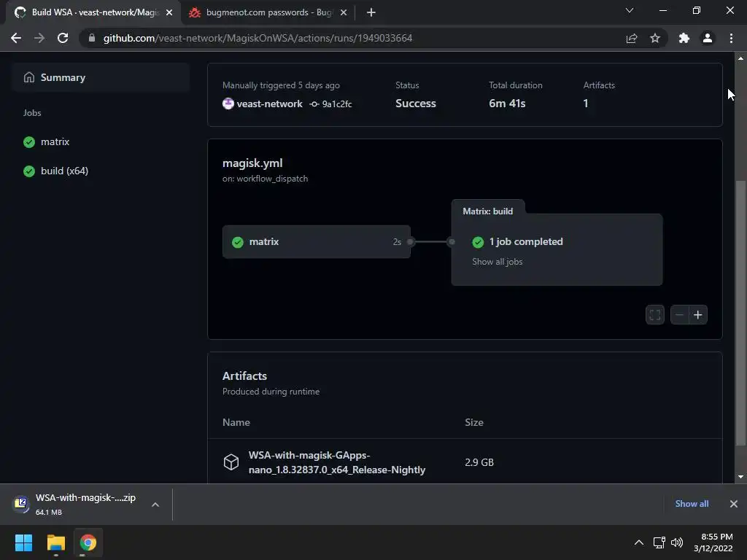Click the artifact package cube icon
Screen dimensions: 747x560
click(231, 462)
